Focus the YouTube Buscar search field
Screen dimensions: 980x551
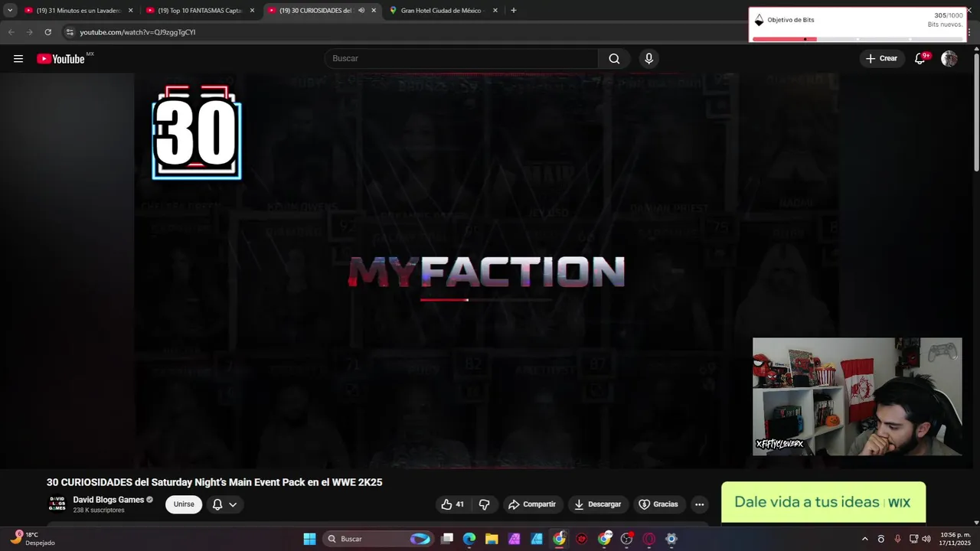tap(462, 59)
